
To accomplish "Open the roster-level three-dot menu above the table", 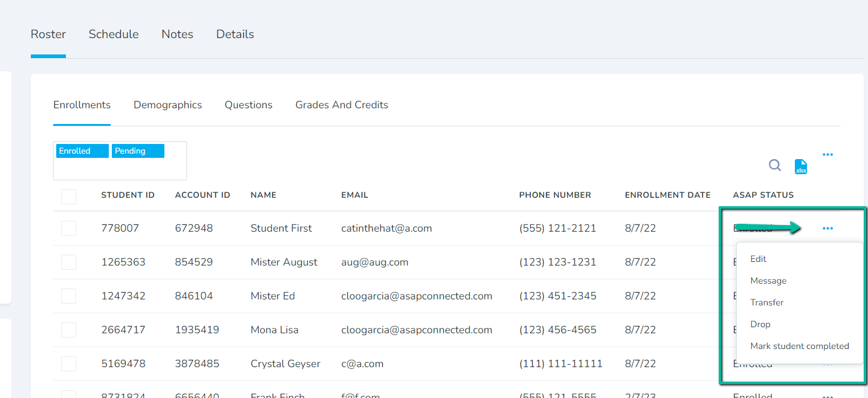I will coord(828,155).
